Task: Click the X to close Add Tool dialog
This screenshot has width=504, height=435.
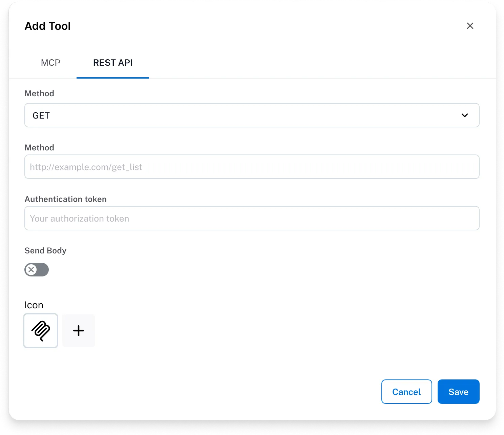Action: pyautogui.click(x=470, y=26)
